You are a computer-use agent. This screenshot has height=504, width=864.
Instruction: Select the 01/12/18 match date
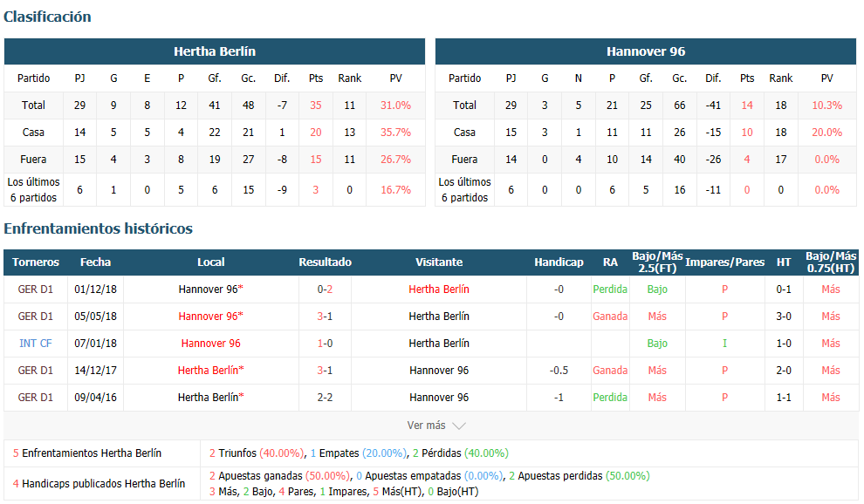(x=95, y=289)
